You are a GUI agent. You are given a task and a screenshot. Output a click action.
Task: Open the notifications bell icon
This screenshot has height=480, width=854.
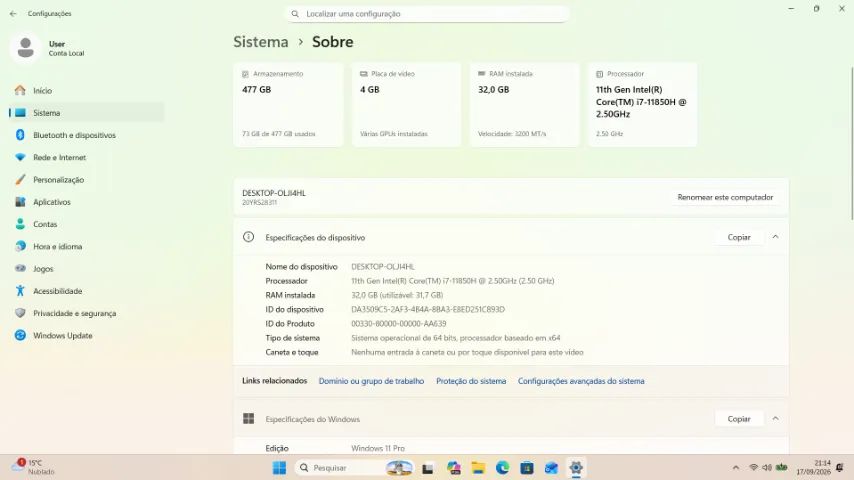[840, 467]
